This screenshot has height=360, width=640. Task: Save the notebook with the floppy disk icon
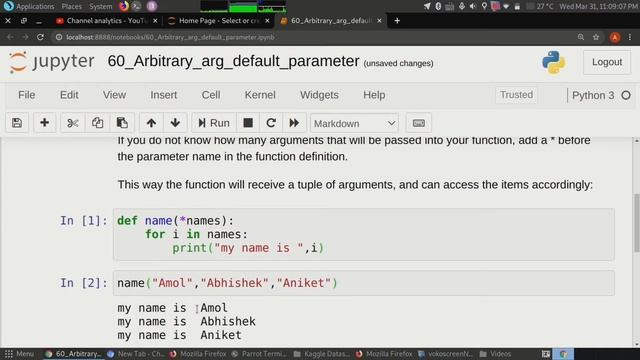(17, 123)
